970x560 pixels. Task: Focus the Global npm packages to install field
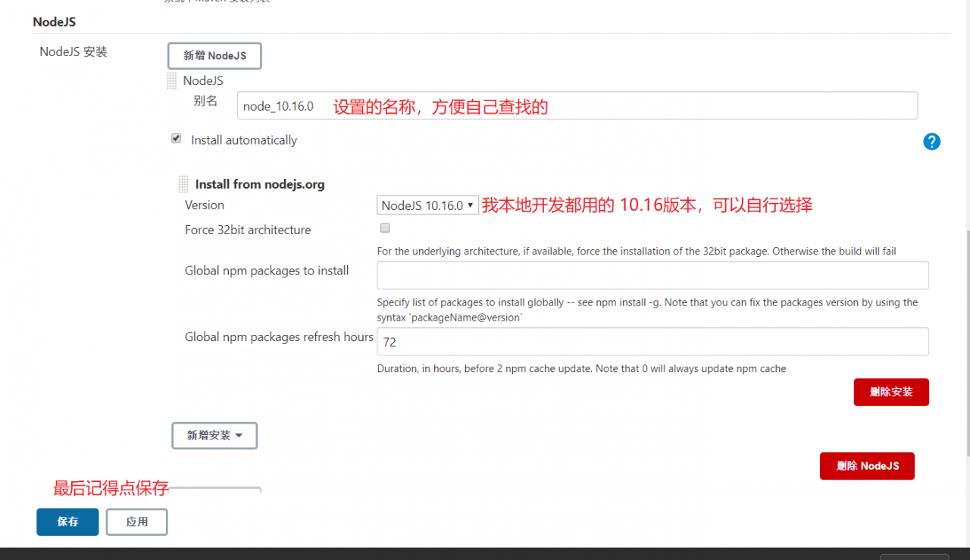coord(652,275)
